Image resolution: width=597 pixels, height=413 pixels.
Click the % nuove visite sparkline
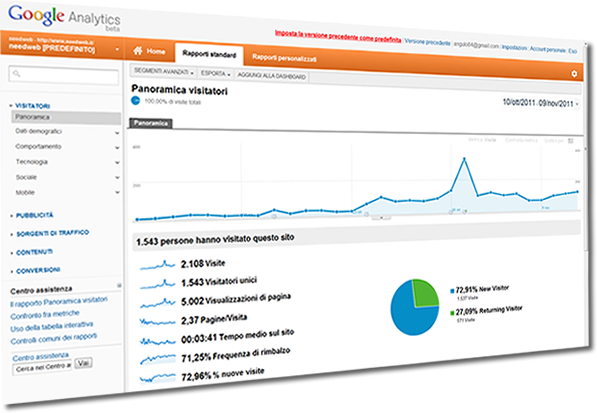pos(158,378)
